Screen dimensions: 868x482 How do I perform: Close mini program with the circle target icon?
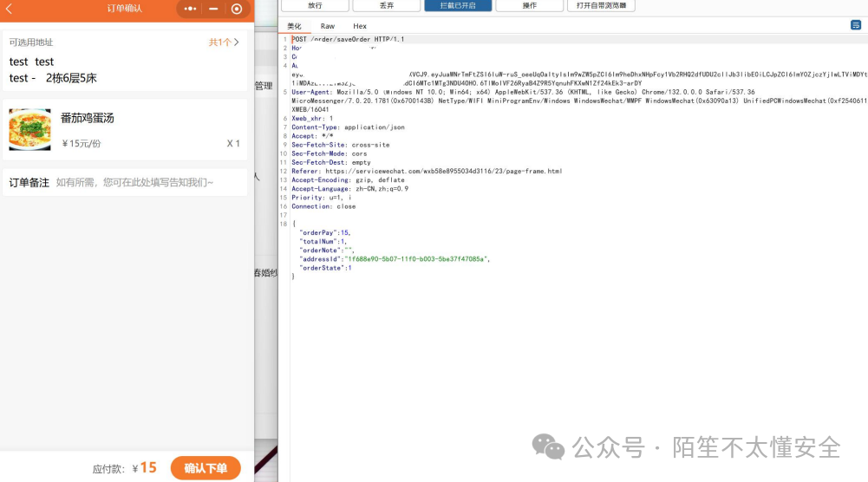coord(237,9)
